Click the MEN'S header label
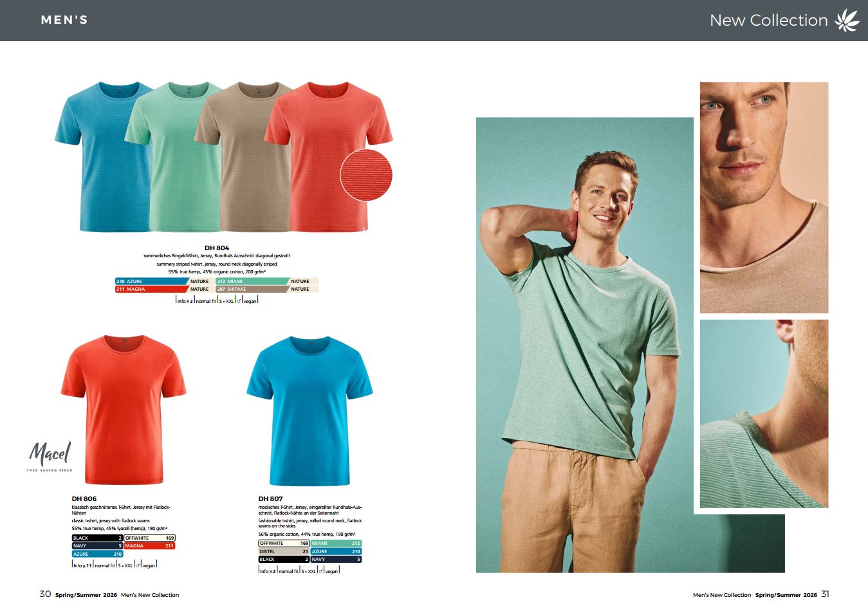This screenshot has height=613, width=868. click(x=64, y=20)
